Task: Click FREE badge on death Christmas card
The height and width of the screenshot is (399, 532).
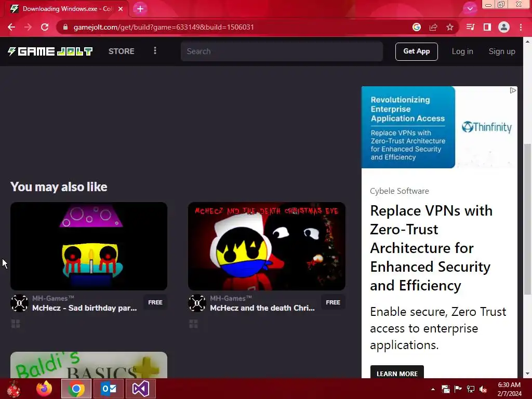Action: tap(333, 302)
